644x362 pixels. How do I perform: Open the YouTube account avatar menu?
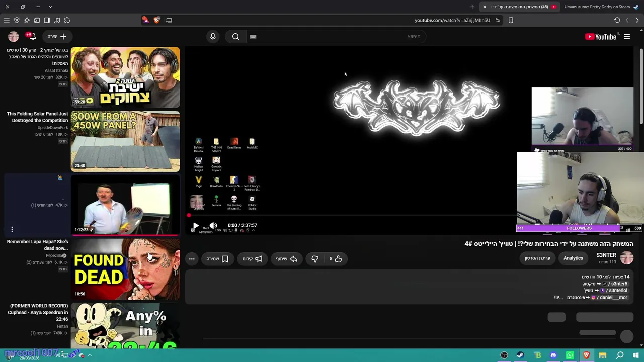coord(14,36)
